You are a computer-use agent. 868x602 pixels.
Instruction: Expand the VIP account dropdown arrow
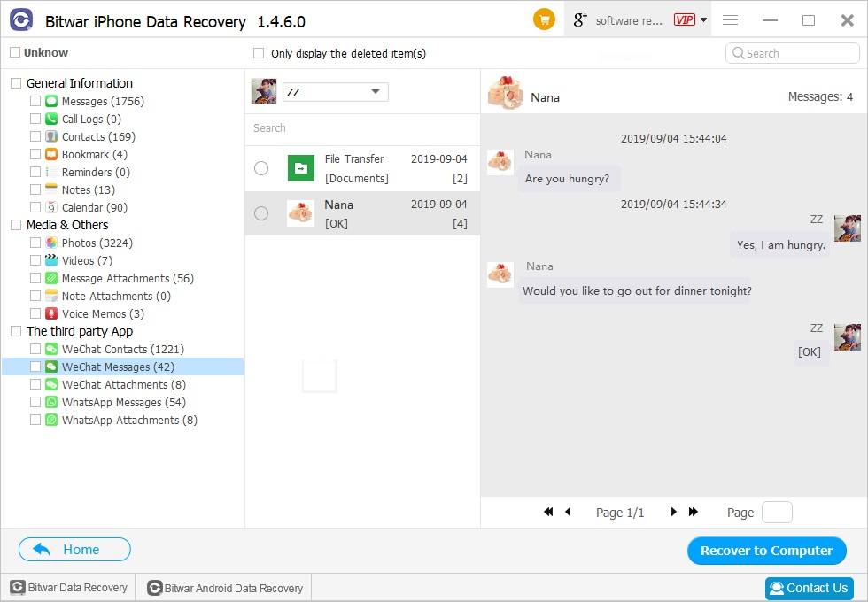pyautogui.click(x=703, y=19)
